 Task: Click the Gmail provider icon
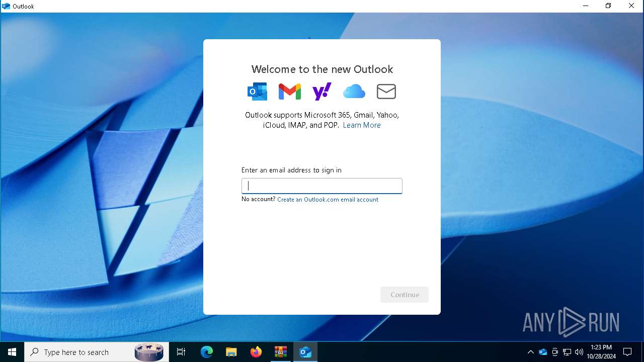tap(290, 92)
